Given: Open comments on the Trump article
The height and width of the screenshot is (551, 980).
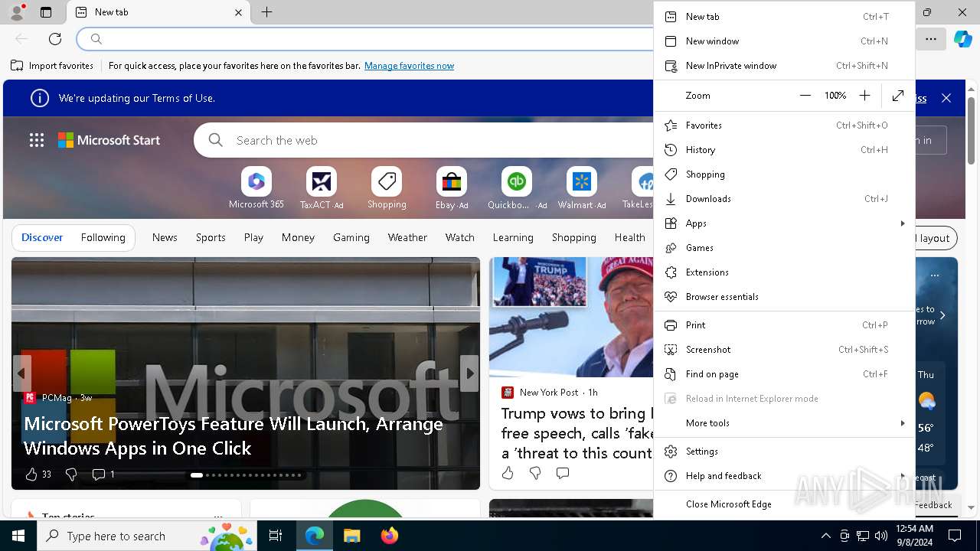Looking at the screenshot, I should click(563, 473).
